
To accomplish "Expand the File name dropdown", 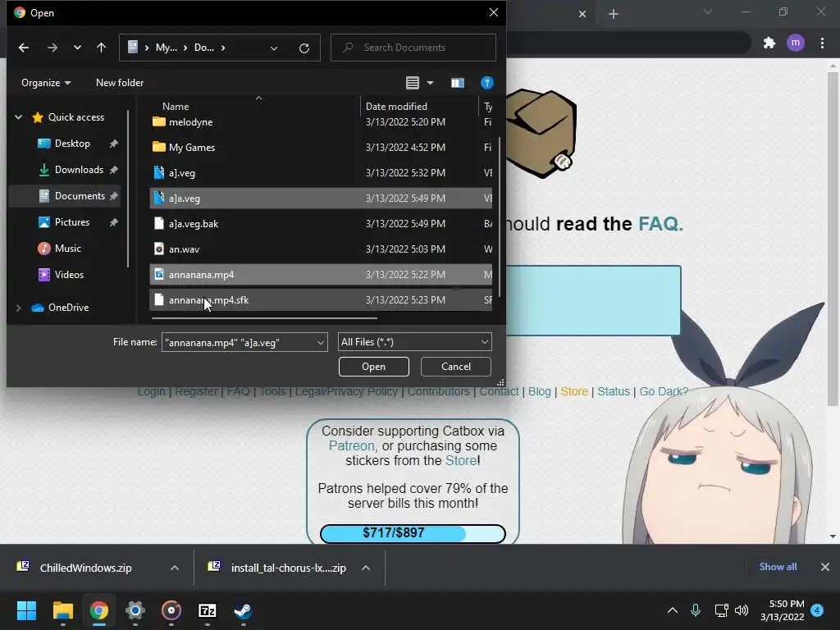I will [321, 342].
